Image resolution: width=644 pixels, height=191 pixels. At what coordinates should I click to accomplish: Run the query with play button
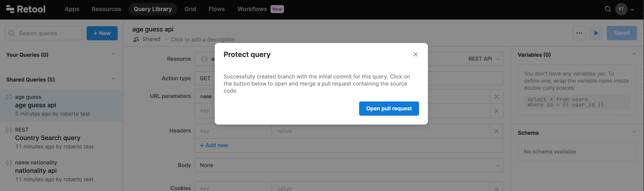[x=596, y=33]
